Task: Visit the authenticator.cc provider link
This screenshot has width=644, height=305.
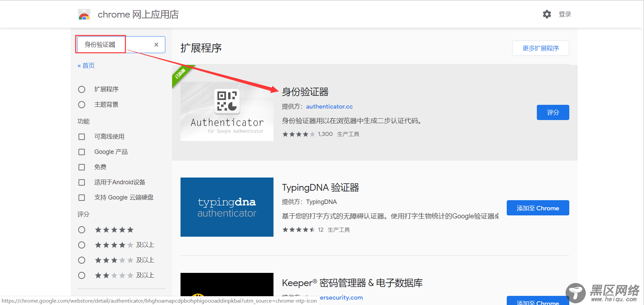Action: pos(329,107)
